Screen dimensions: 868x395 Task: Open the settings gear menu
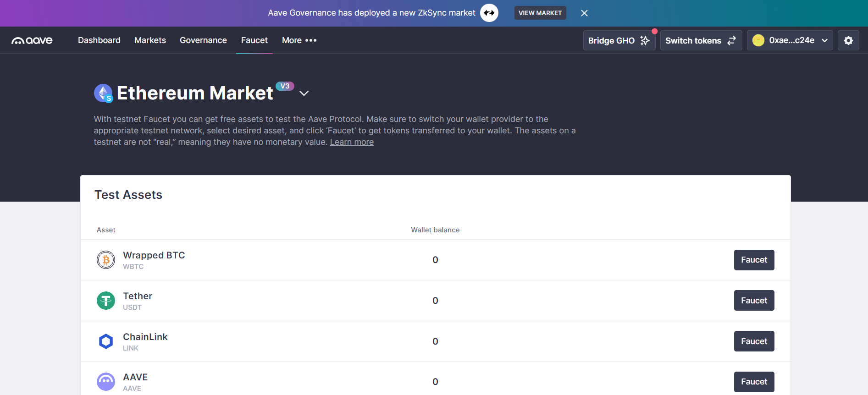tap(848, 40)
